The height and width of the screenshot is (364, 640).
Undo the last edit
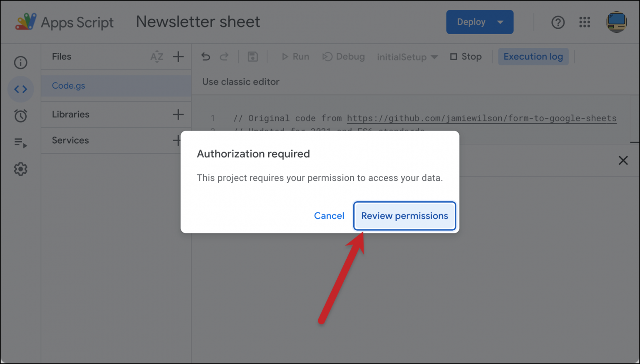(205, 56)
